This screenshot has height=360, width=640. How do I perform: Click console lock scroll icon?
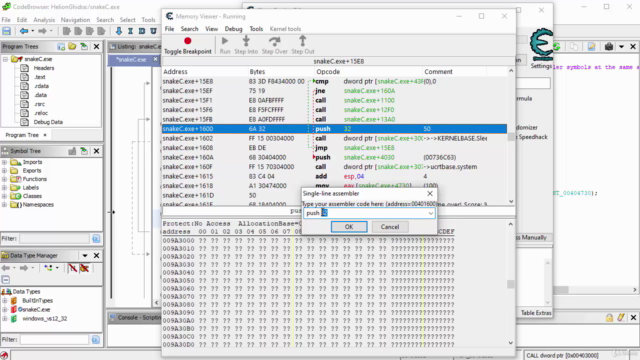pyautogui.click(x=609, y=318)
